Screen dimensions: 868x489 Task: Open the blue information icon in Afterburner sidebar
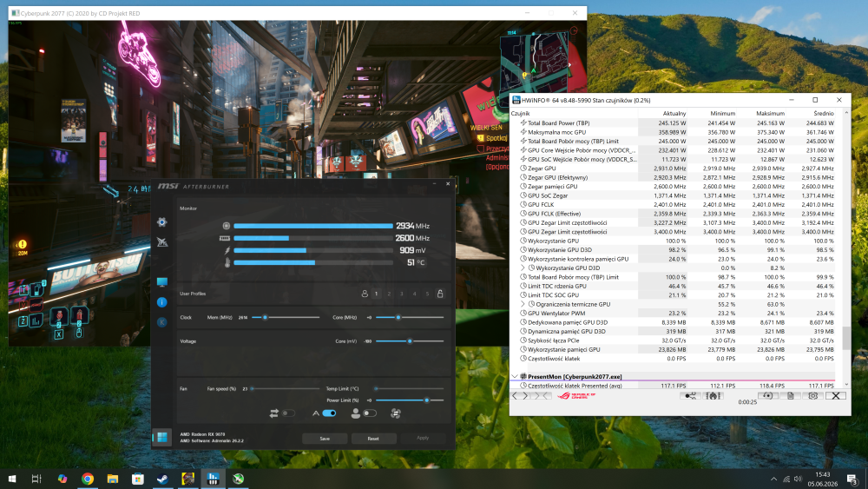click(x=161, y=302)
